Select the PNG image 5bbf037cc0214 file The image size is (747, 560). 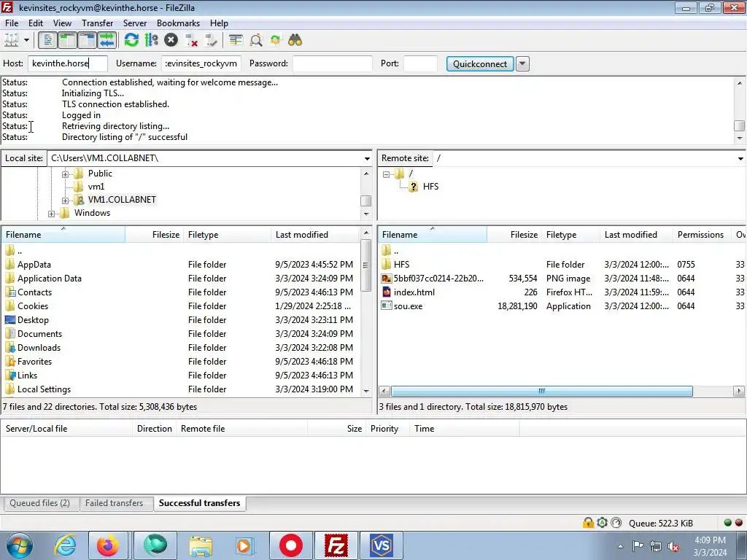(438, 279)
